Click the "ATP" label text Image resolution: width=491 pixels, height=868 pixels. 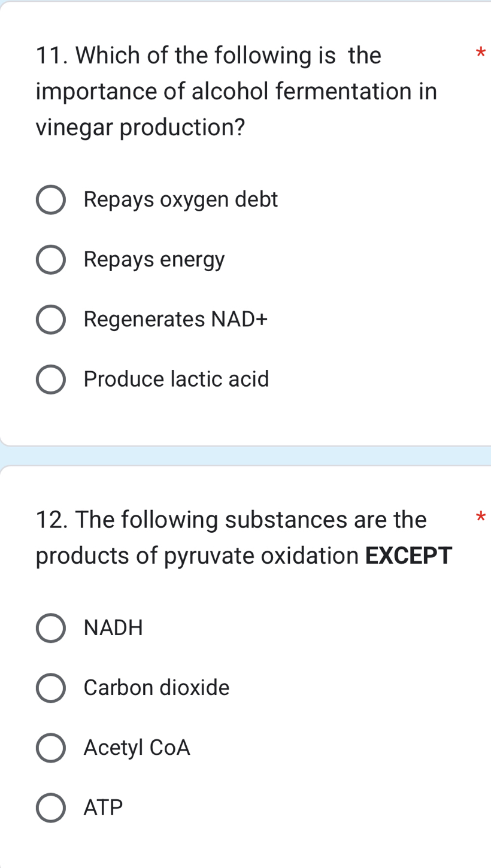[102, 807]
